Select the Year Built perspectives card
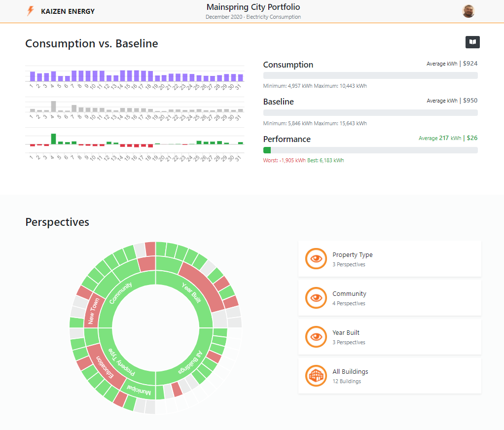 click(x=390, y=337)
